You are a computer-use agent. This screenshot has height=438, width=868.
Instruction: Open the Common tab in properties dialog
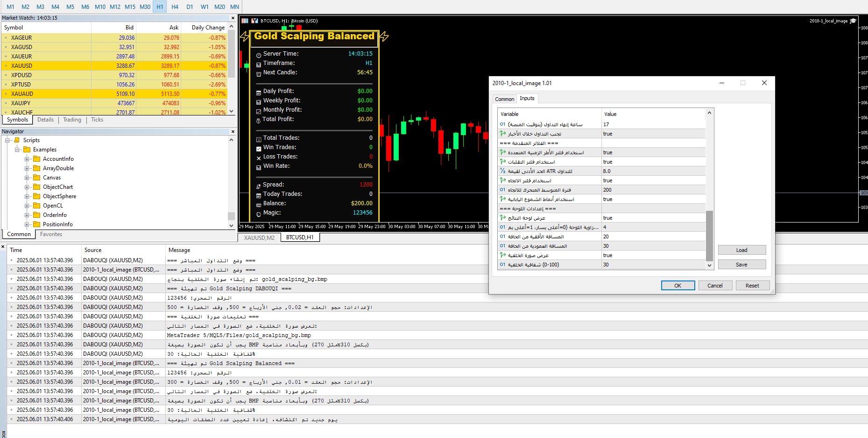tap(504, 99)
